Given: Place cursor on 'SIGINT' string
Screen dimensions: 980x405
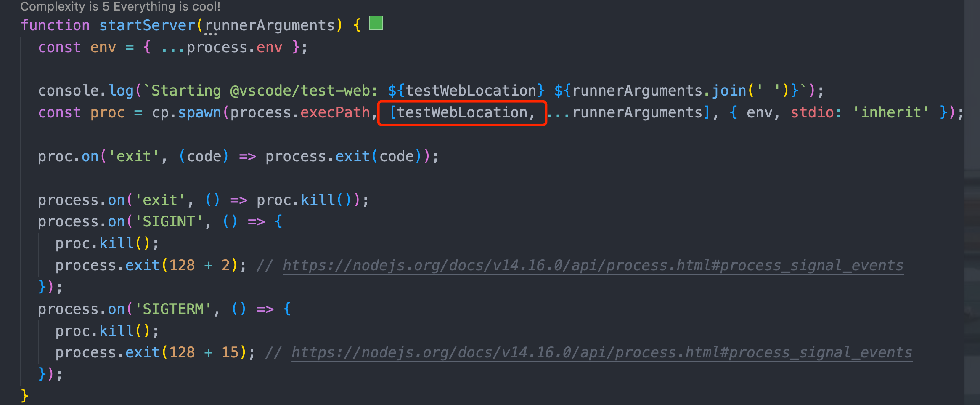Looking at the screenshot, I should [x=169, y=221].
